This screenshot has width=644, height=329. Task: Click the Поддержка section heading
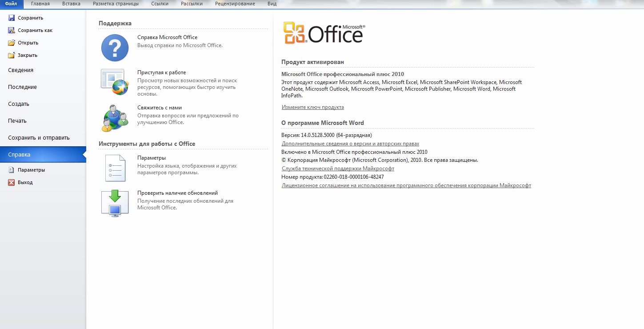point(115,23)
